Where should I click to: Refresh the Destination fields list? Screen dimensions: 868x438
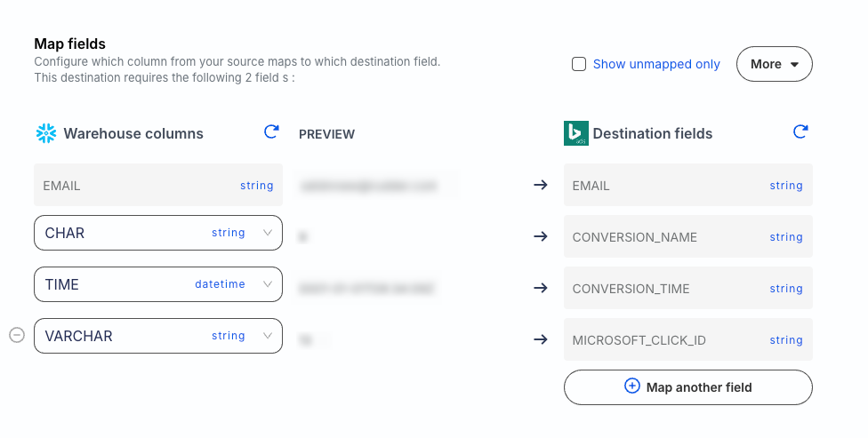click(800, 132)
